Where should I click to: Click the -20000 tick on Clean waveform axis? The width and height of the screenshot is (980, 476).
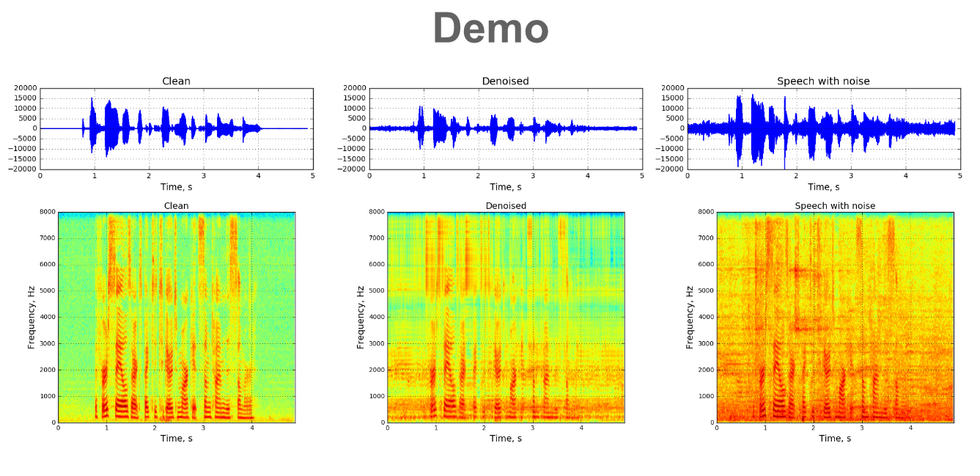23,169
